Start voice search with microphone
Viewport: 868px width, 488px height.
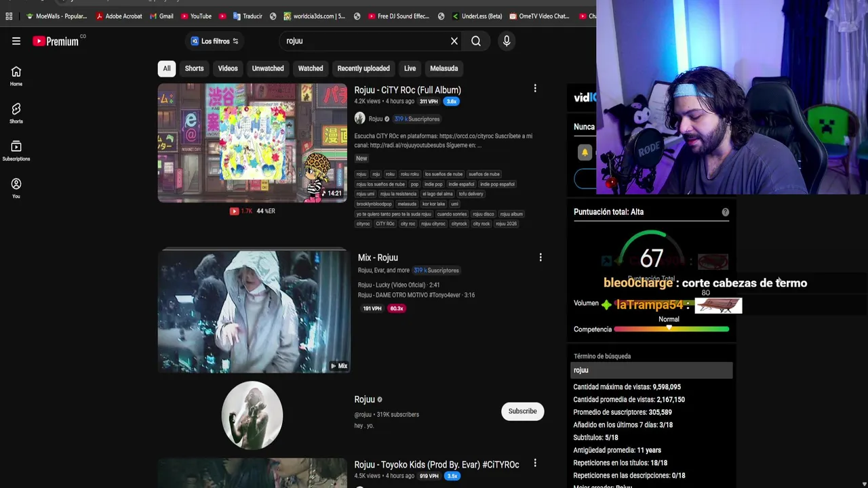pyautogui.click(x=507, y=41)
